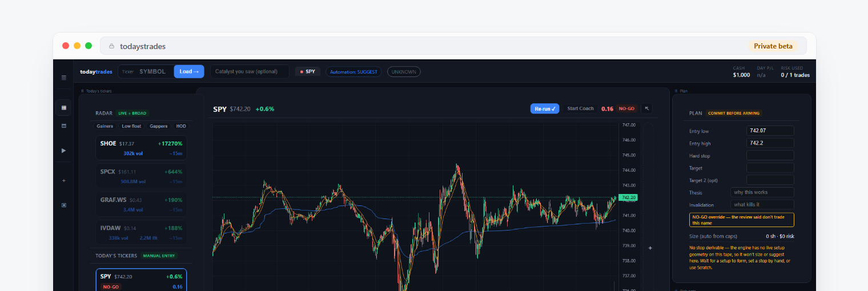Viewport: 868px width, 291px height.
Task: Click the COMMIT BEFORE ARMING badge
Action: click(734, 113)
